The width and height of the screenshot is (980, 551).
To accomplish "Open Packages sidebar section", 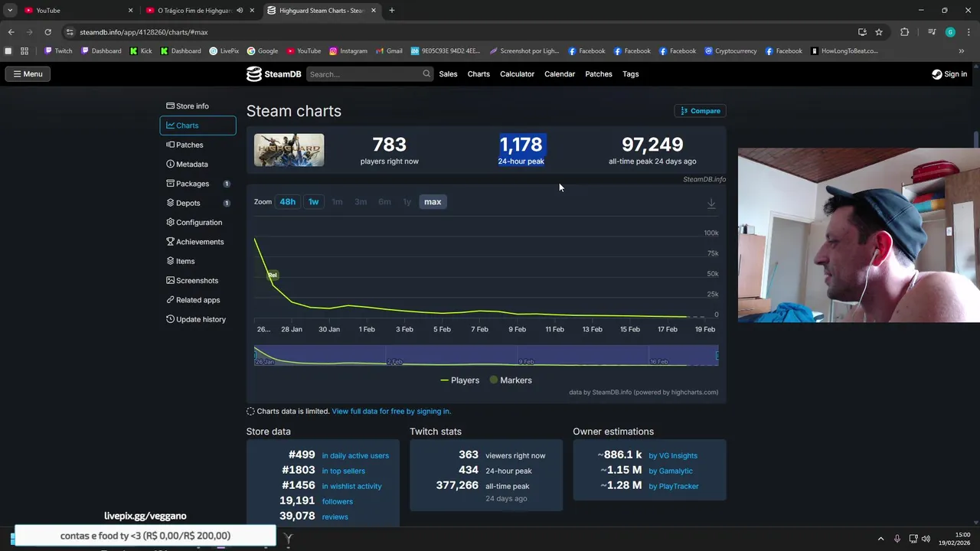I will 198,184.
